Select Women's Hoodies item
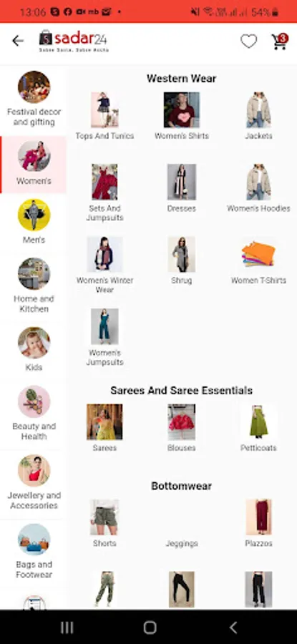 [x=258, y=188]
